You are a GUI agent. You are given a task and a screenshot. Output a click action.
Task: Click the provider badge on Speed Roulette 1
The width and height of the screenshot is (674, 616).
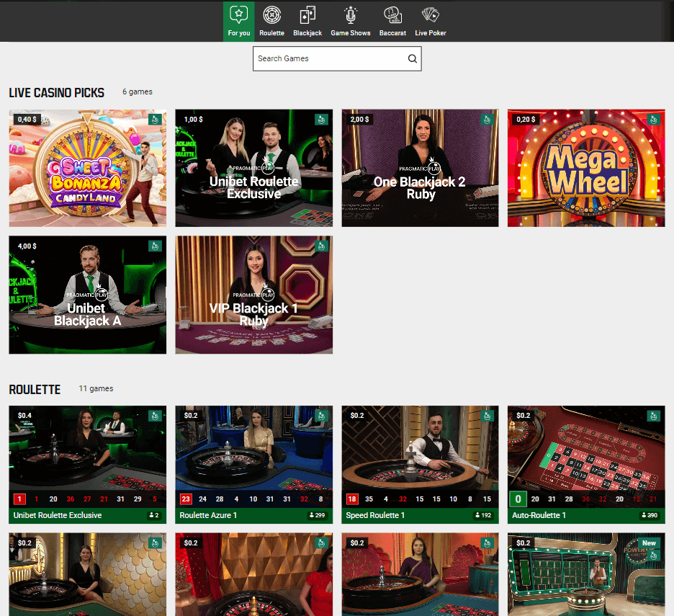(x=487, y=416)
